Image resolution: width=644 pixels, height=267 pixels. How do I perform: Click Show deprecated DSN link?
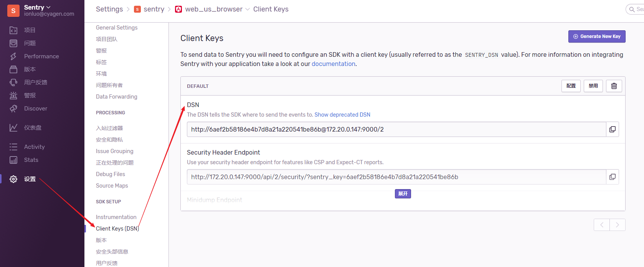[x=342, y=115]
